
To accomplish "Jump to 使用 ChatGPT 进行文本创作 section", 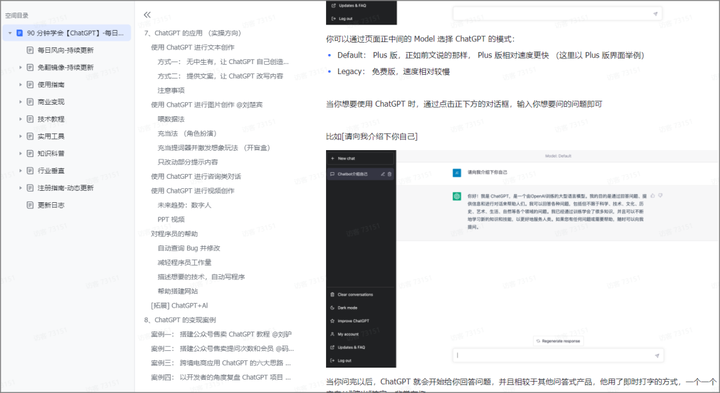I will coord(192,47).
